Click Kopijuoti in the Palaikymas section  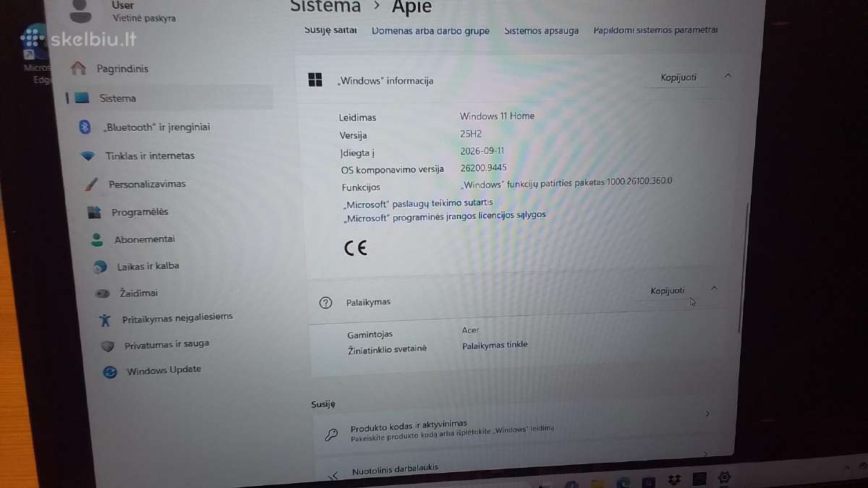pos(667,291)
